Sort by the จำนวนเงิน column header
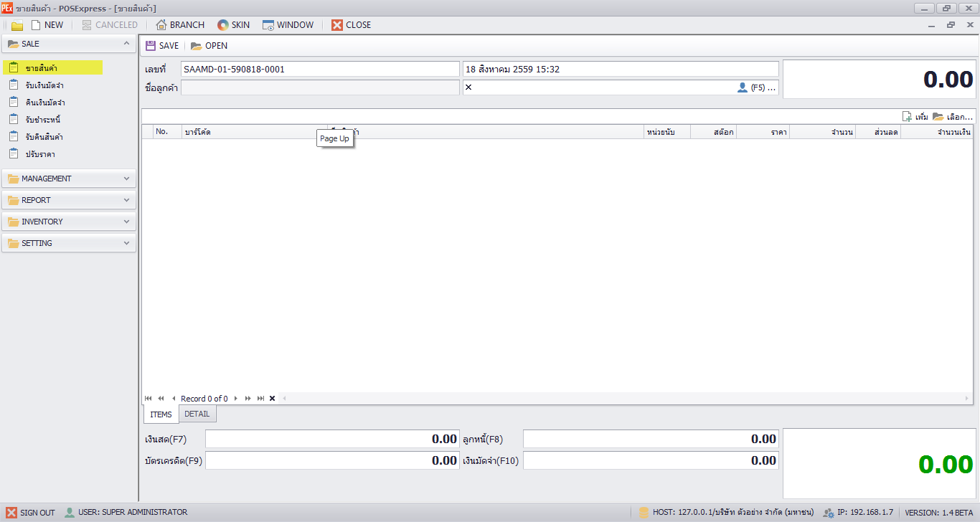The image size is (980, 522). click(937, 132)
